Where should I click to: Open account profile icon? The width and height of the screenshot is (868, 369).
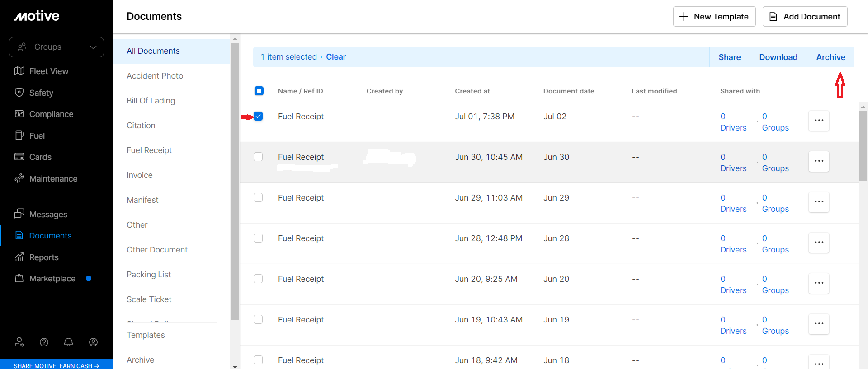pyautogui.click(x=93, y=342)
